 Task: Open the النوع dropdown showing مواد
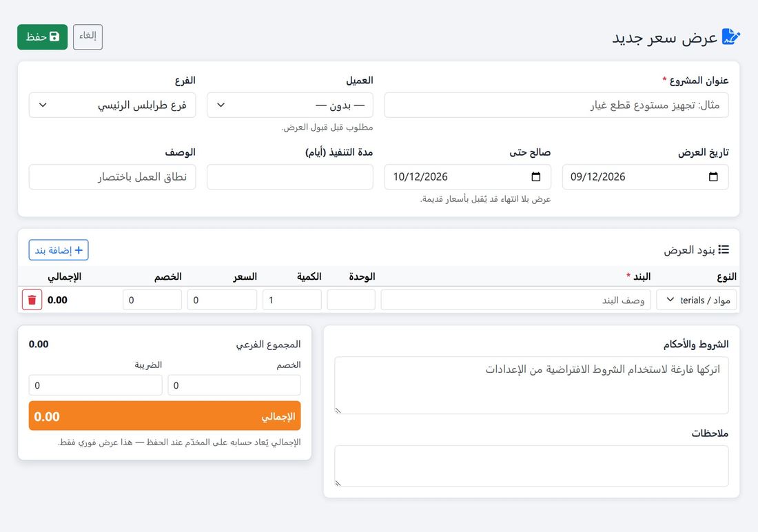tap(697, 300)
